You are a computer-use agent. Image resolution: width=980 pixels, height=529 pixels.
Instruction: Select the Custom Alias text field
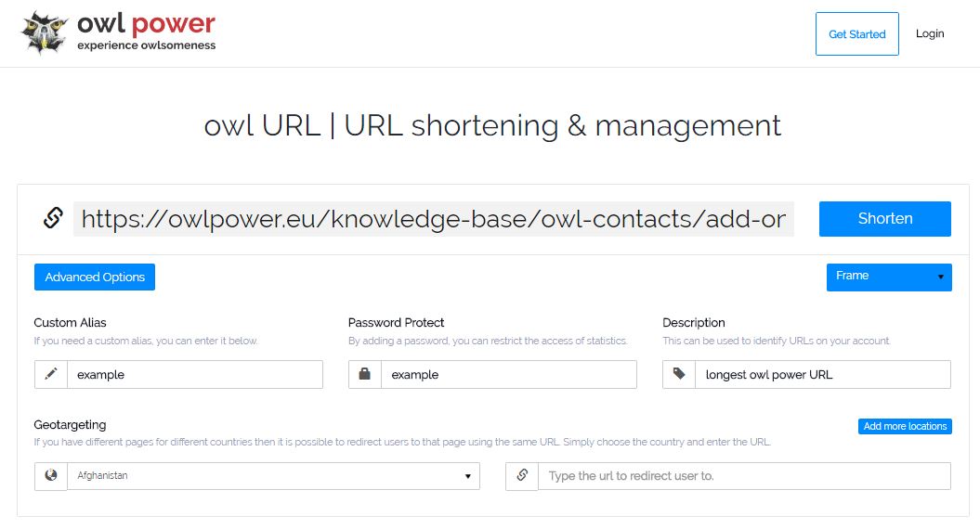click(195, 374)
